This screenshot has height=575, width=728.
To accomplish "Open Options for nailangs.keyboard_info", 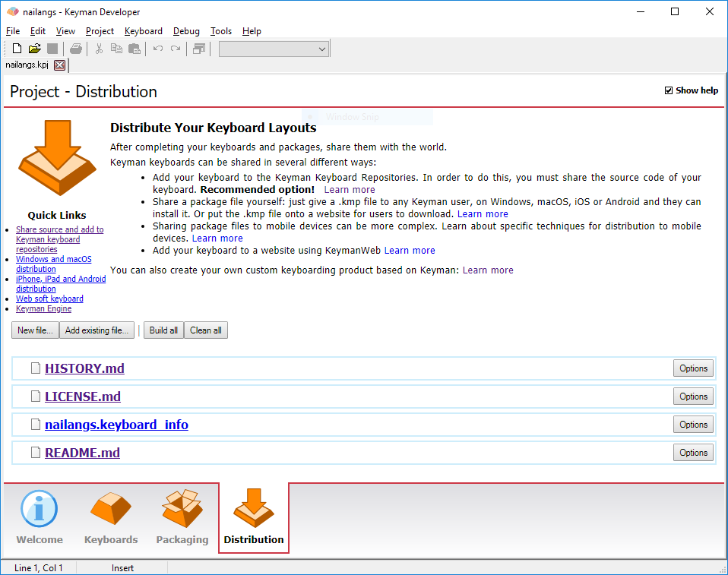I will click(693, 424).
